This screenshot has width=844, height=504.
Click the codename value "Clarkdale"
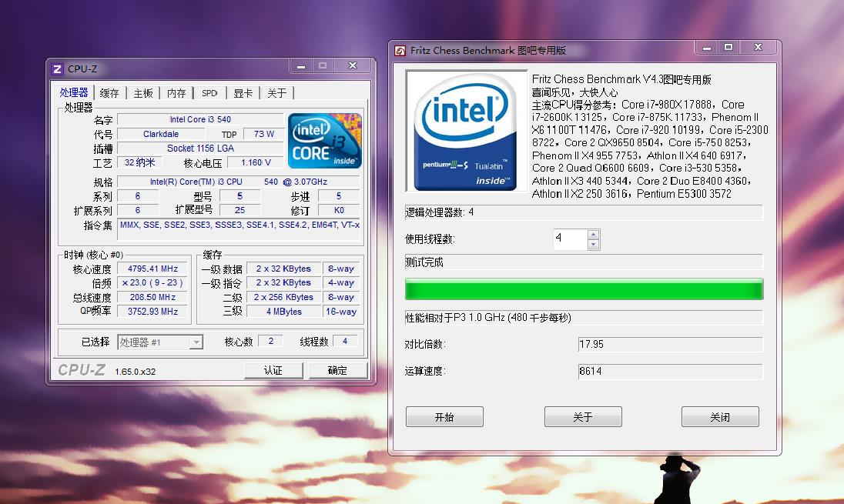click(x=161, y=134)
